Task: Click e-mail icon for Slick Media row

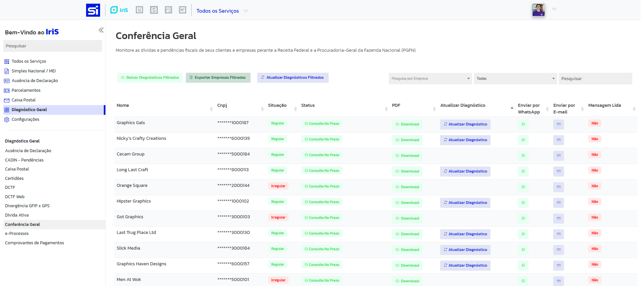Action: [x=558, y=250]
